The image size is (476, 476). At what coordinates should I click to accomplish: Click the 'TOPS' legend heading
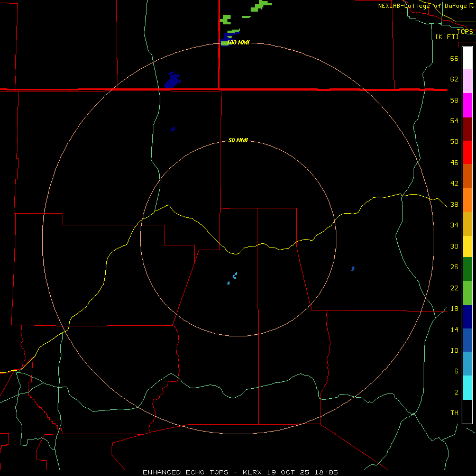[465, 31]
